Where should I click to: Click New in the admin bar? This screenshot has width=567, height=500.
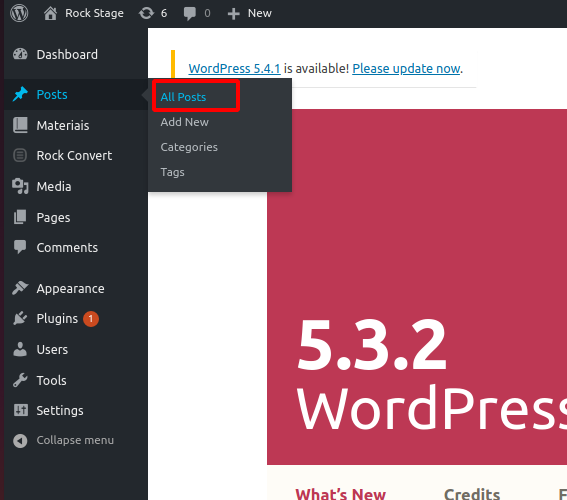260,13
